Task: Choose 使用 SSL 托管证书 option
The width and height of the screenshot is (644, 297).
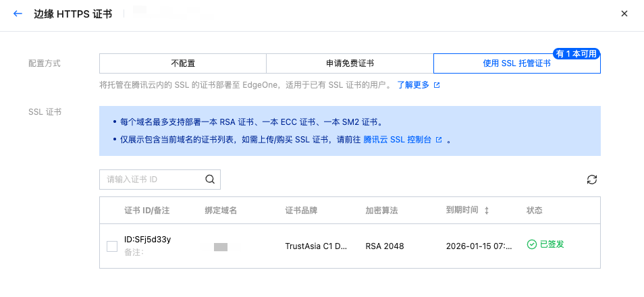Action: pos(516,63)
